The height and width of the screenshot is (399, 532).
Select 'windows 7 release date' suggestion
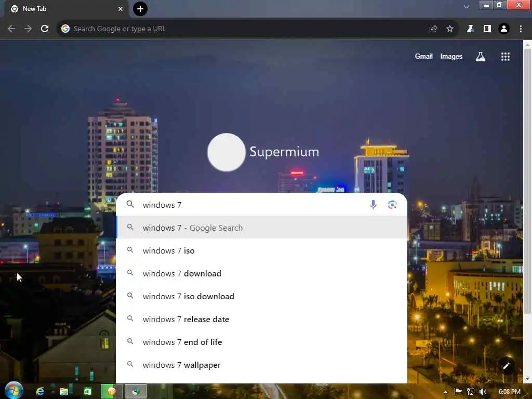point(262,320)
